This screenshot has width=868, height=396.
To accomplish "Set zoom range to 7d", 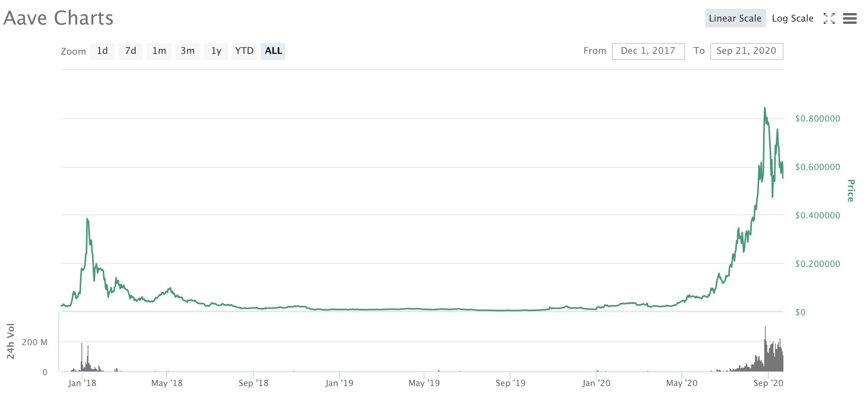I will (x=131, y=51).
